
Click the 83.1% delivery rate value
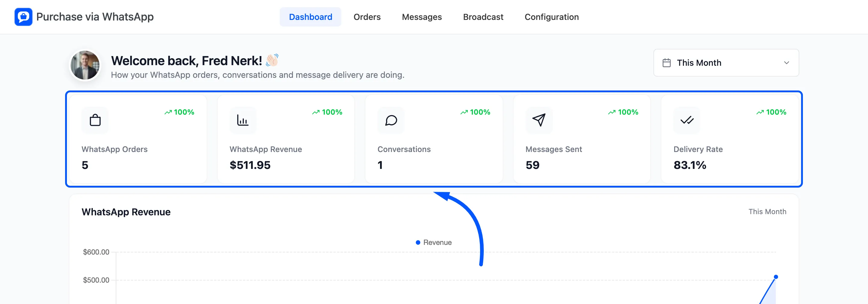click(690, 165)
